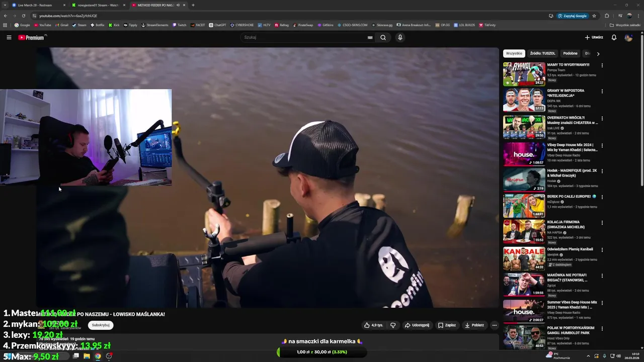This screenshot has height=362, width=644.
Task: Show hidden system tray icons
Action: pos(588,356)
